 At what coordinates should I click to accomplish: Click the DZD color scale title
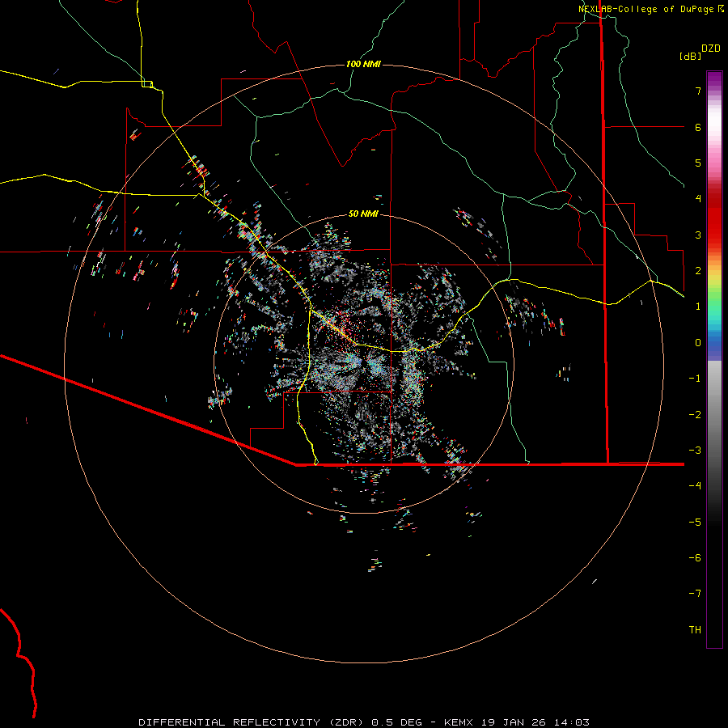pyautogui.click(x=711, y=49)
